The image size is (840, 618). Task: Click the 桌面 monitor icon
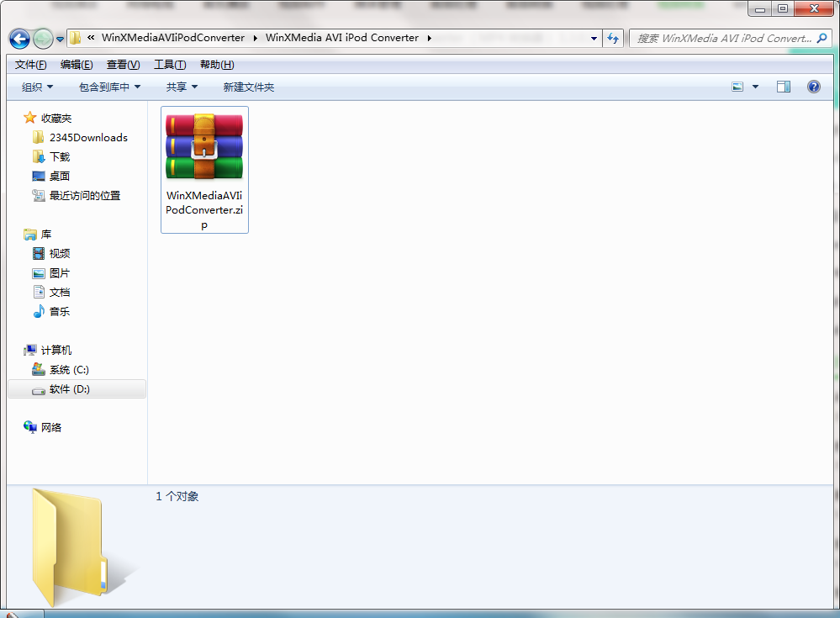pos(38,177)
